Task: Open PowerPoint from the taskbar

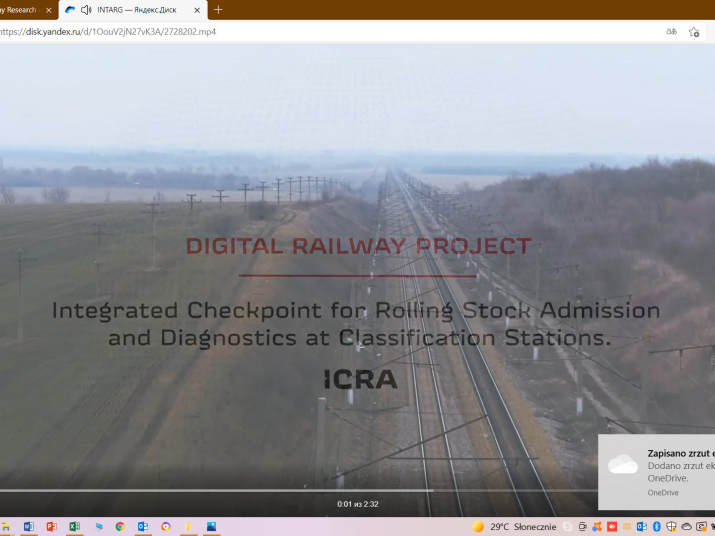Action: click(x=51, y=526)
